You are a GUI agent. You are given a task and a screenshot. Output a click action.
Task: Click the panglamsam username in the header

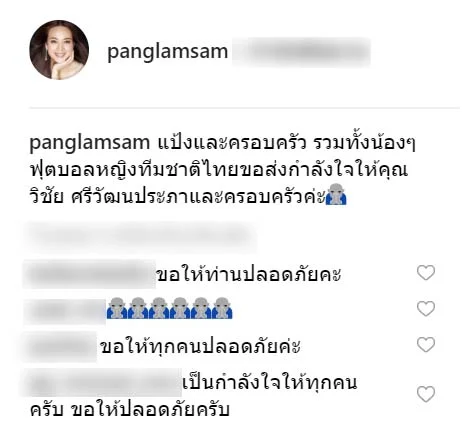168,52
